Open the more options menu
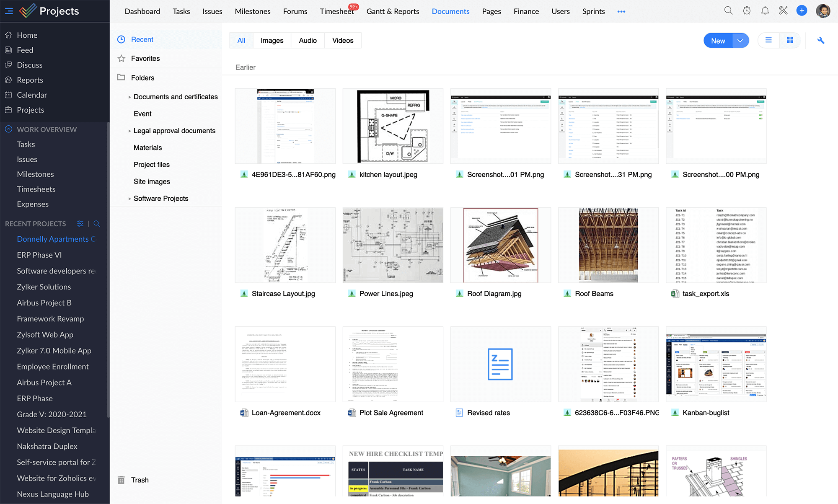This screenshot has width=838, height=504. click(x=621, y=11)
